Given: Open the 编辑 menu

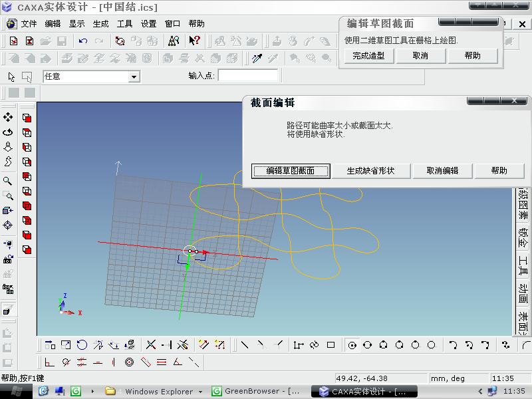Looking at the screenshot, I should click(x=53, y=24).
